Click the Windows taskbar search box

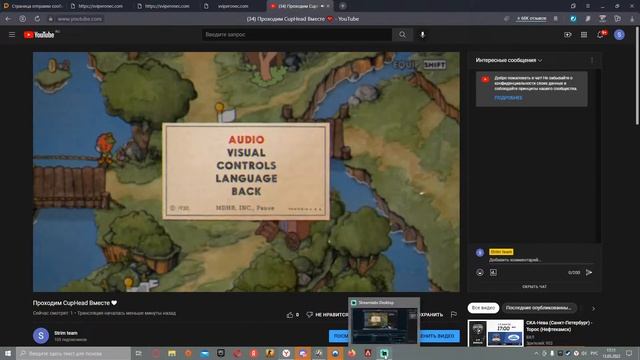pyautogui.click(x=73, y=353)
